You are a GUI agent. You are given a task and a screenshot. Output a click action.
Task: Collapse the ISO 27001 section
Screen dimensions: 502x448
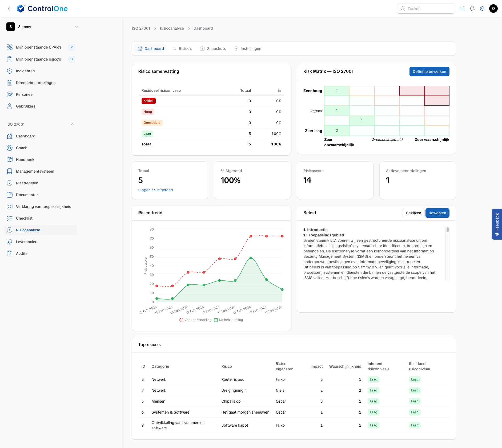point(72,124)
